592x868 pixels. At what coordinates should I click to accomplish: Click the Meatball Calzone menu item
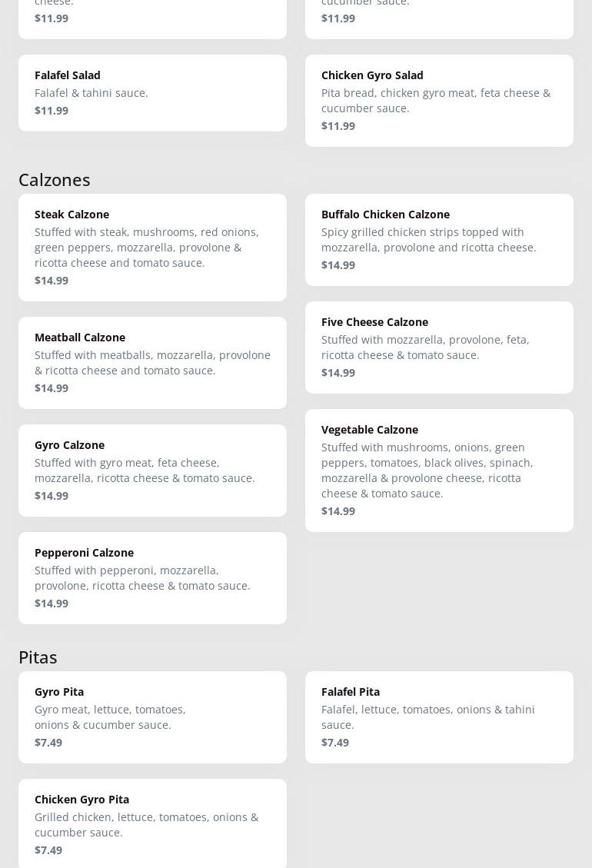click(x=152, y=362)
